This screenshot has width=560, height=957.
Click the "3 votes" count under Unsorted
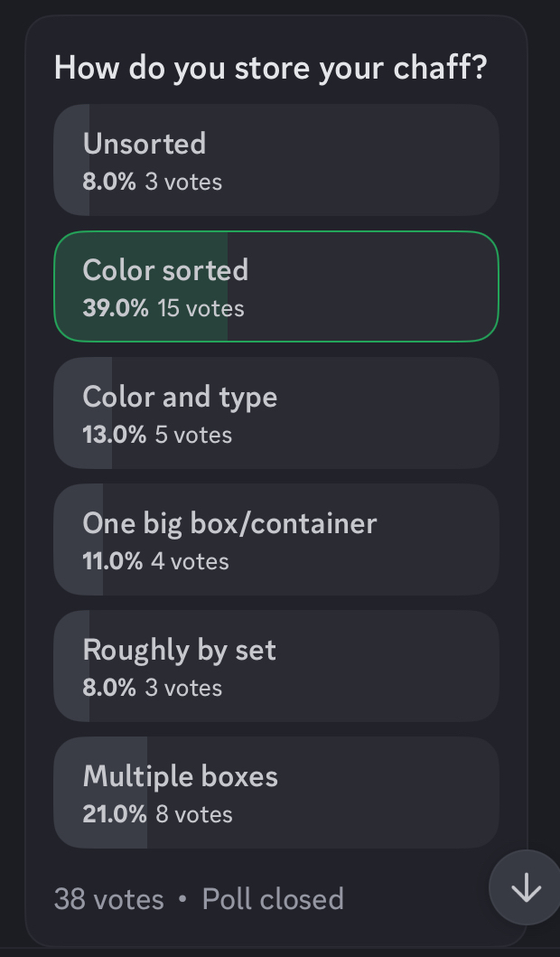click(x=183, y=182)
